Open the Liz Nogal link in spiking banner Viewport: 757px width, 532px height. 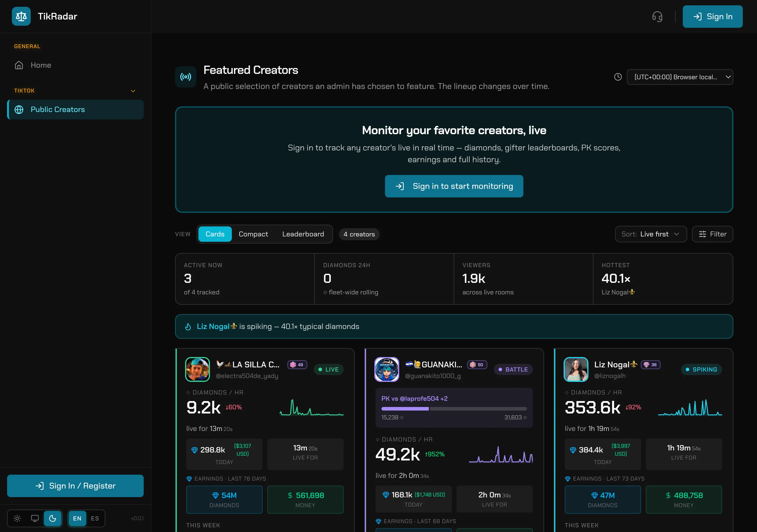tap(217, 326)
